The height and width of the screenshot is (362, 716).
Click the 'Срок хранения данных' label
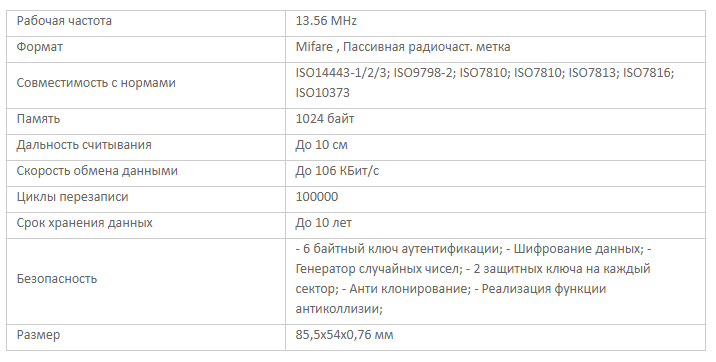click(x=84, y=223)
